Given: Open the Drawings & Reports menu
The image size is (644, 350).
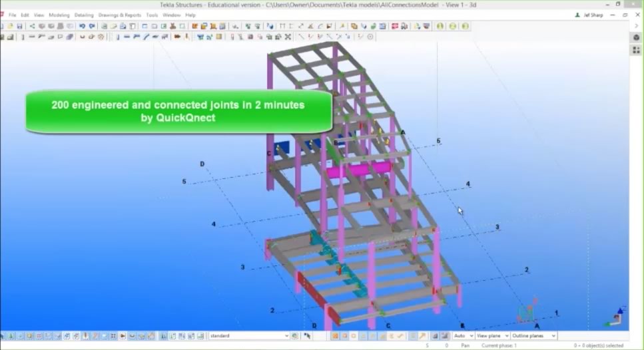Looking at the screenshot, I should pyautogui.click(x=120, y=15).
